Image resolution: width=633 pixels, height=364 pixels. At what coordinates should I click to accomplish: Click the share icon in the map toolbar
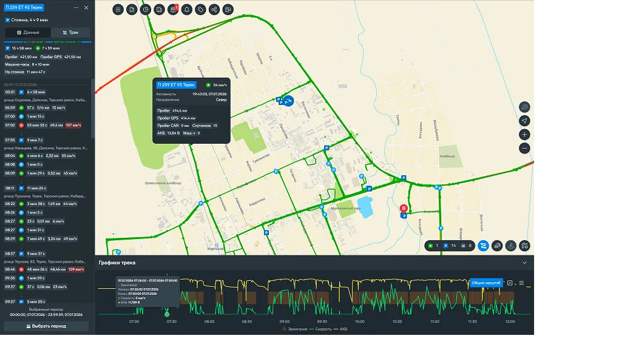click(214, 10)
